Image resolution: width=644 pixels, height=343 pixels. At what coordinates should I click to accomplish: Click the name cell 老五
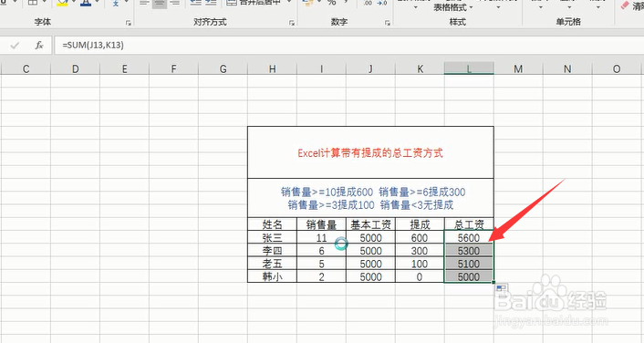[x=273, y=264]
